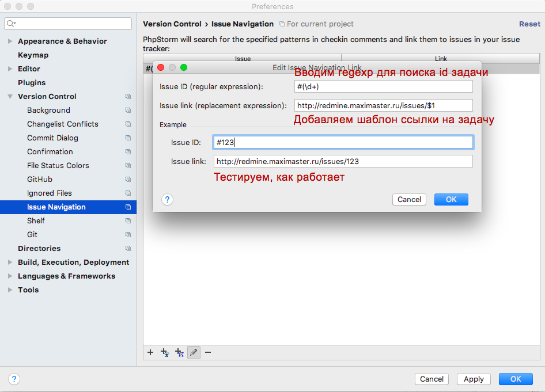
Task: Click the Preferences help question mark
Action: click(14, 379)
